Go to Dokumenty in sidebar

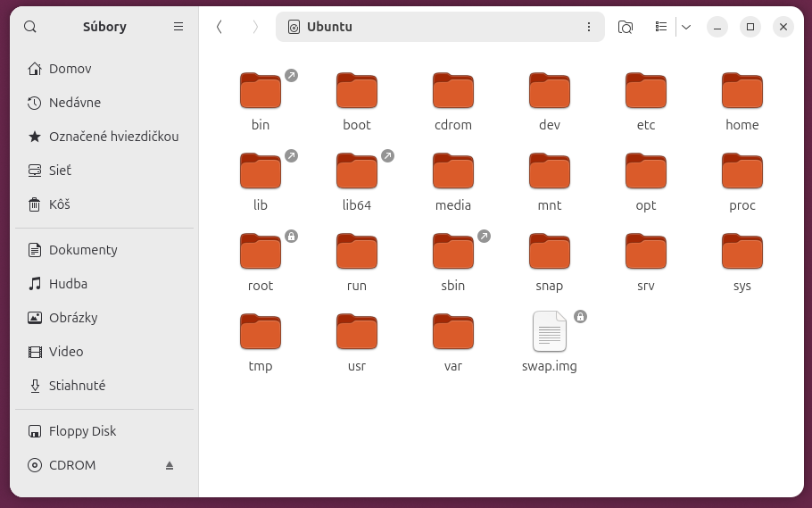(x=104, y=250)
